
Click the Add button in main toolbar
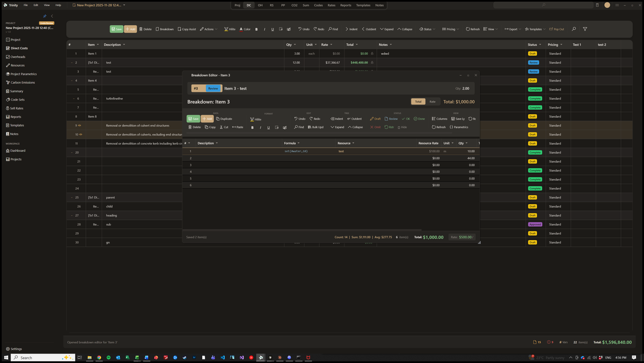pyautogui.click(x=130, y=29)
